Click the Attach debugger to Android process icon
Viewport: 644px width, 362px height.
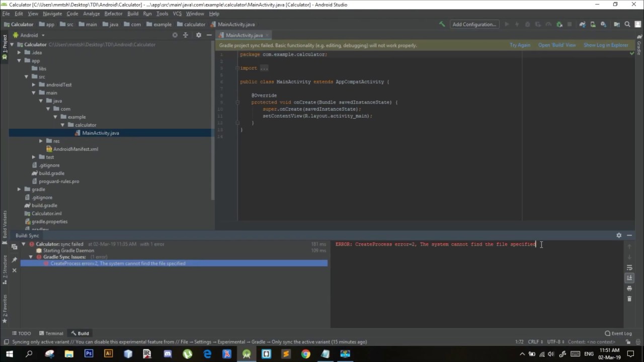[x=559, y=24]
